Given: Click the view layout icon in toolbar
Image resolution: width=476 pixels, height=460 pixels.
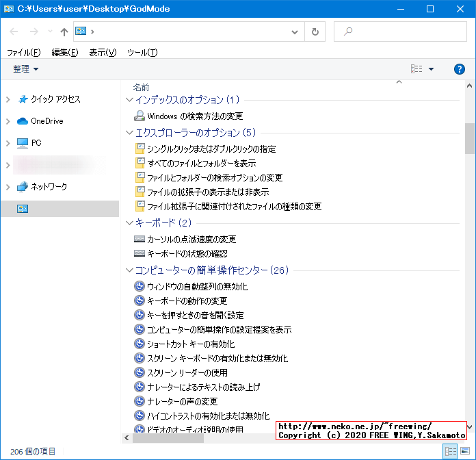Looking at the screenshot, I should coord(416,69).
